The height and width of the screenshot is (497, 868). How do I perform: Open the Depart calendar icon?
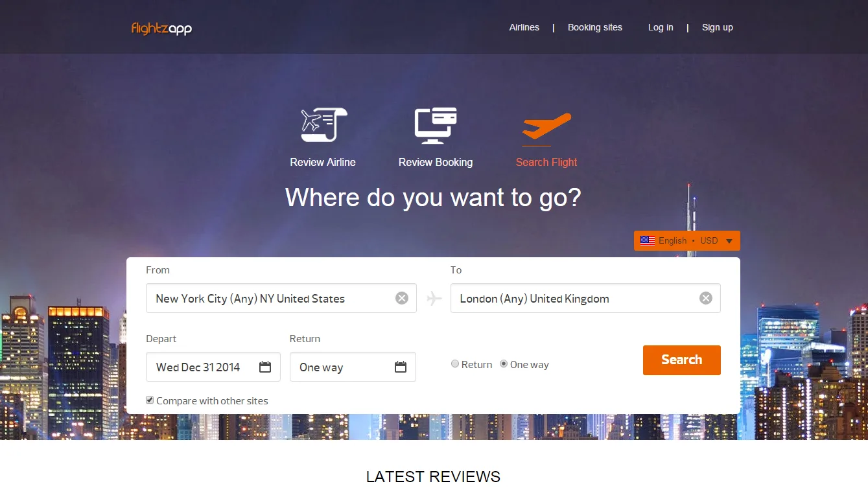(x=265, y=367)
